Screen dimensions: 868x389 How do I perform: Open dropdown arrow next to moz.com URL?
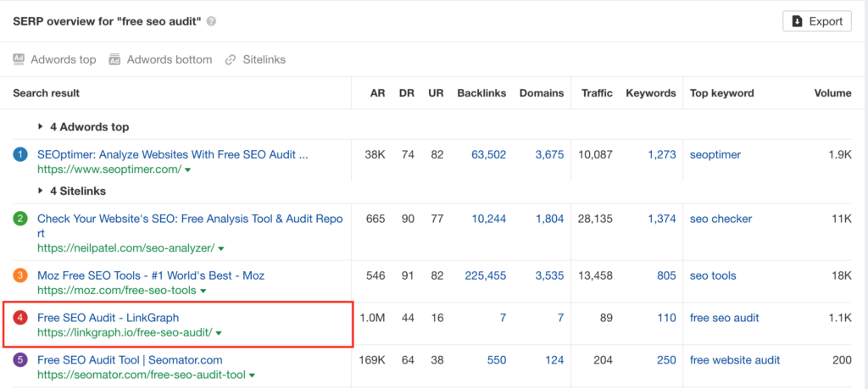[x=203, y=291]
